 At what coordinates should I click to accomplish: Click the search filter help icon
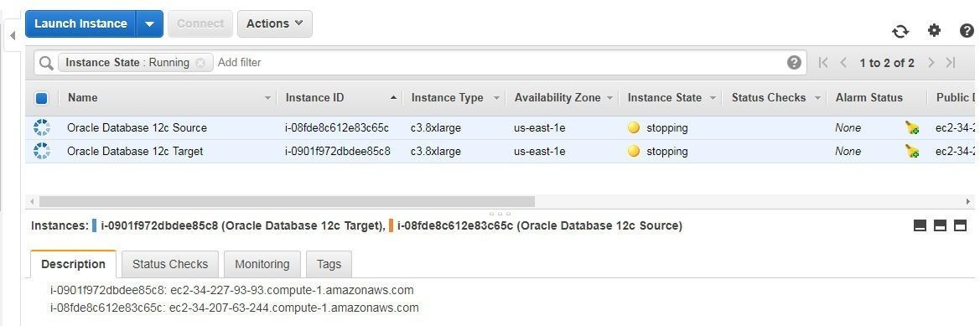tap(794, 63)
